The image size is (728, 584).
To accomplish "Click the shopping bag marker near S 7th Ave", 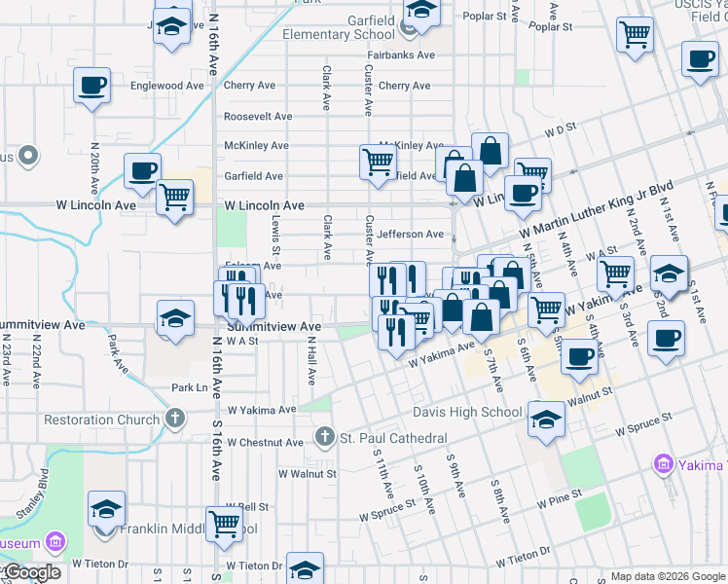I will click(x=481, y=319).
